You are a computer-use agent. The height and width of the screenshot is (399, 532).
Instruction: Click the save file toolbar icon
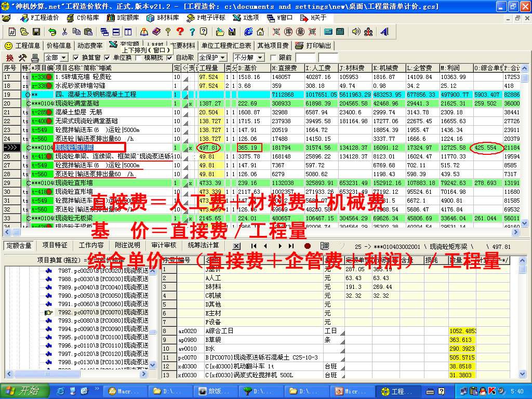pyautogui.click(x=36, y=32)
